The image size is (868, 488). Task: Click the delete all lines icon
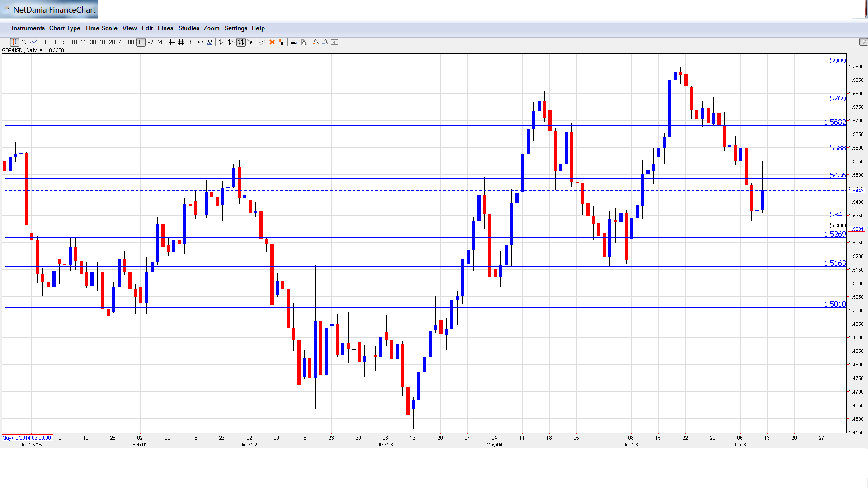click(x=282, y=42)
